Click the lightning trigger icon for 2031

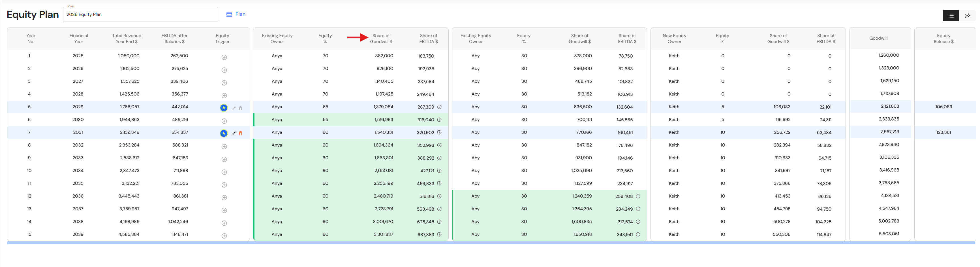[x=224, y=133]
